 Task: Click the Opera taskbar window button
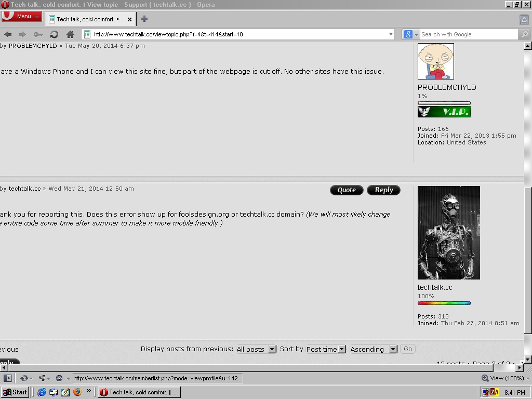coord(139,392)
